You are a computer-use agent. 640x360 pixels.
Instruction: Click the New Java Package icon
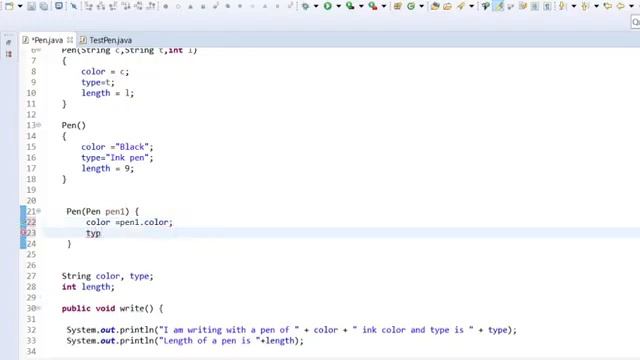point(397,6)
